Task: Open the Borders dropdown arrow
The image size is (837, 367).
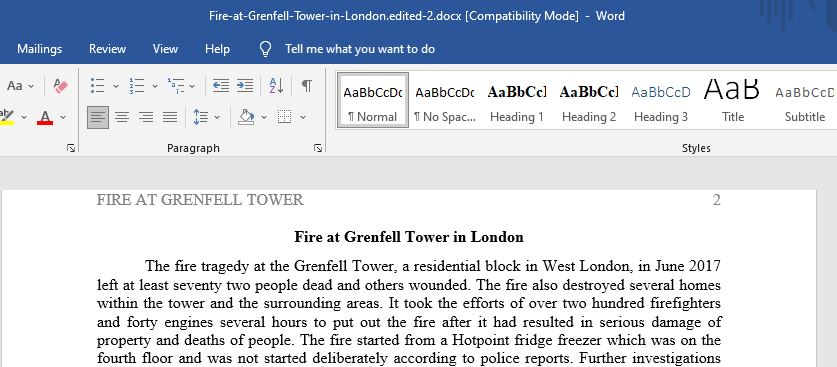Action: (x=303, y=117)
